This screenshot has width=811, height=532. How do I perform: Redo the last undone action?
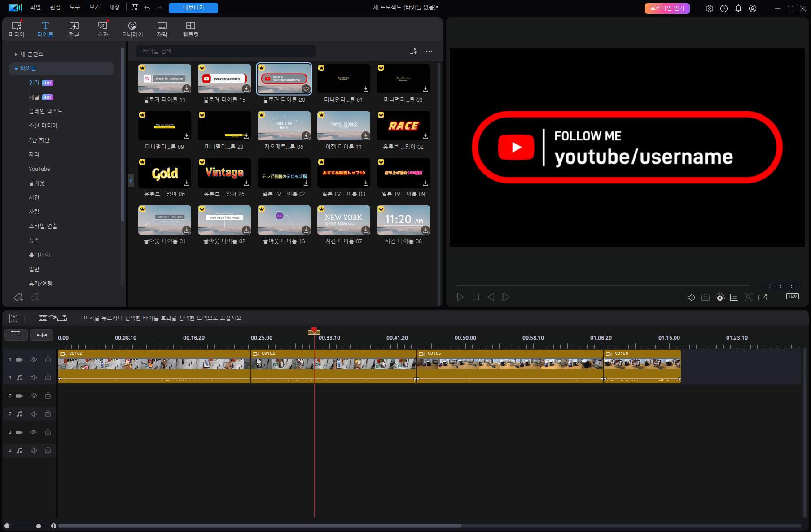coord(159,8)
